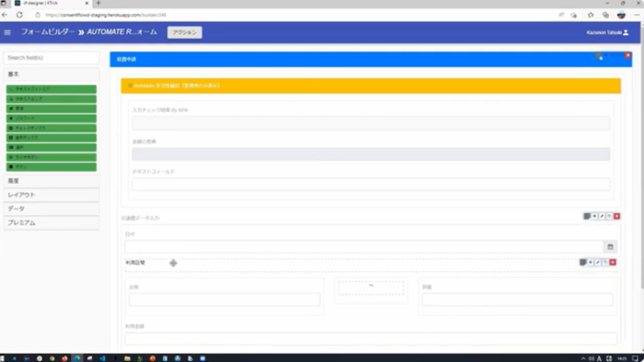Viewport: 644px width, 362px height.
Task: Click the Windows Start button
Action: [2, 358]
